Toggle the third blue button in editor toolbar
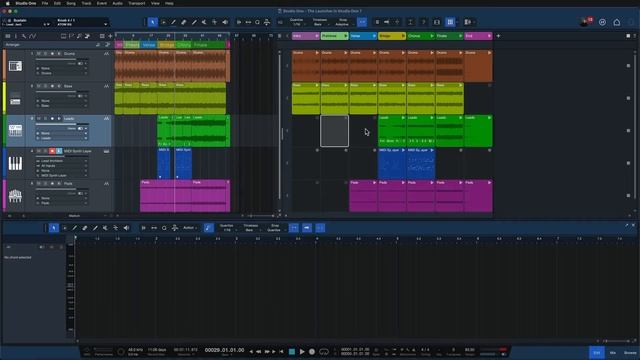 tap(320, 228)
